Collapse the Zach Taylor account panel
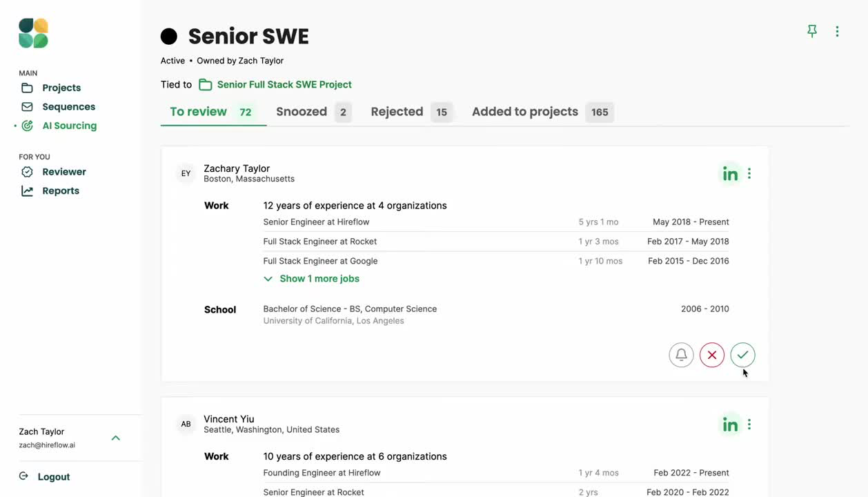 click(x=115, y=437)
